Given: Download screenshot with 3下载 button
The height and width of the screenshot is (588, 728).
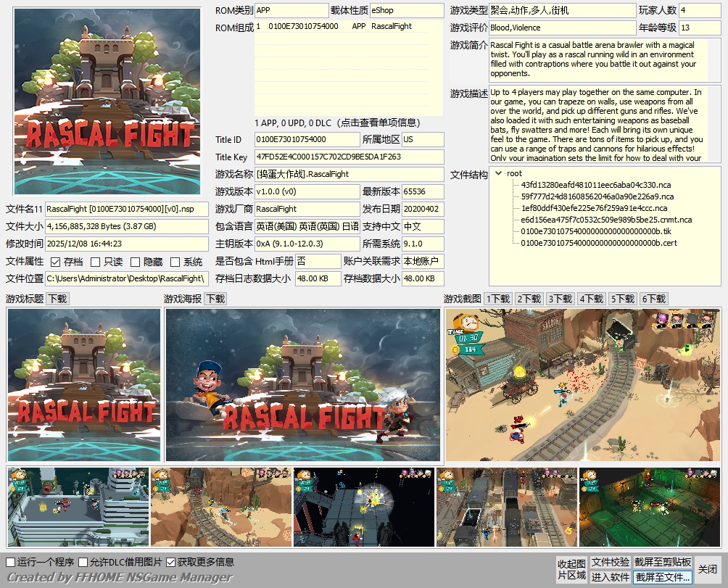Looking at the screenshot, I should (x=561, y=299).
